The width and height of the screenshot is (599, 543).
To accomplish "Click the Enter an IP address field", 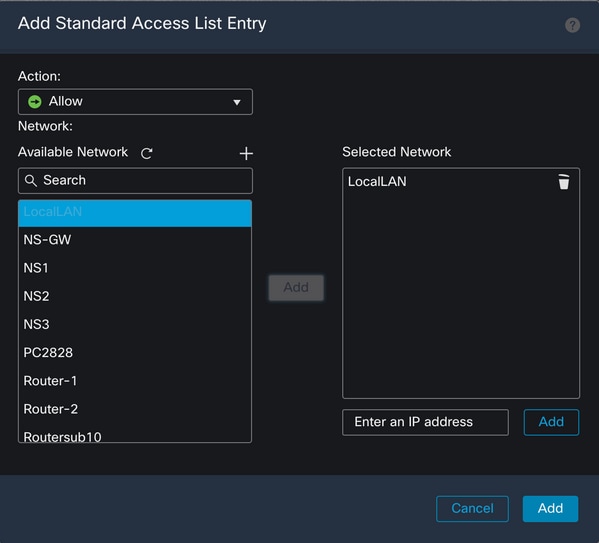I will (x=425, y=422).
